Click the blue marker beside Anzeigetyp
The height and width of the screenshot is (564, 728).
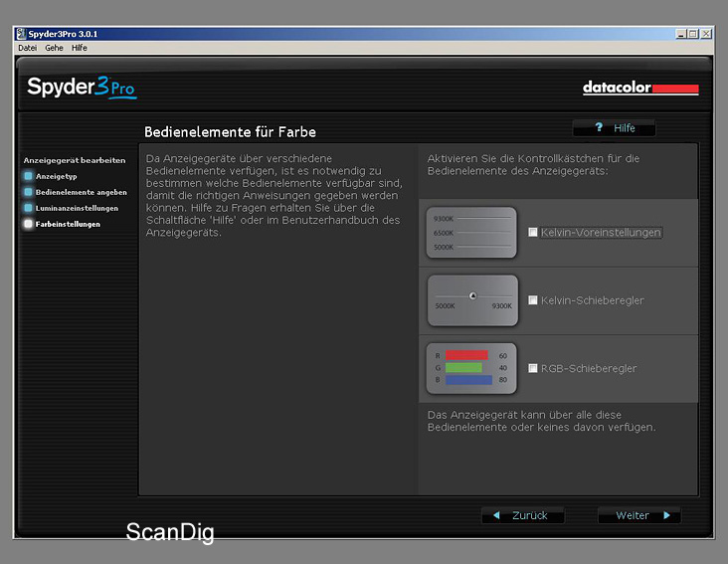click(28, 176)
